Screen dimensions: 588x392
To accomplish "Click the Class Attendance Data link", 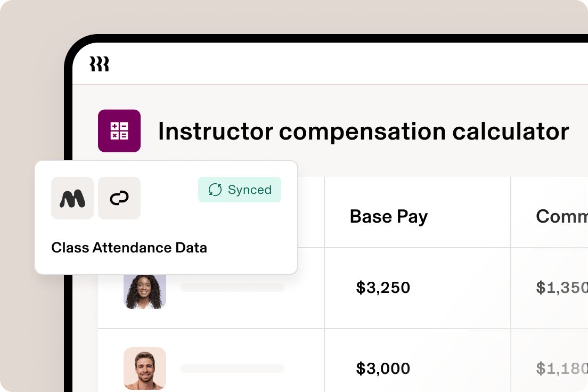I will 129,248.
